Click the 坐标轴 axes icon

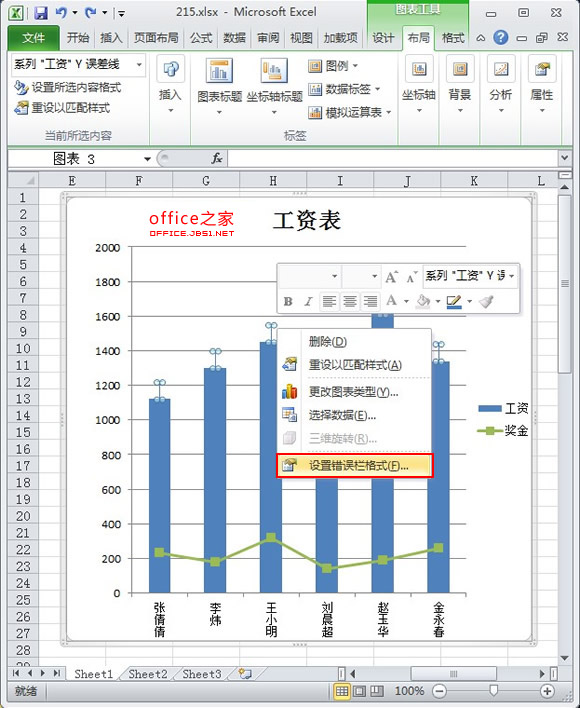coord(419,69)
